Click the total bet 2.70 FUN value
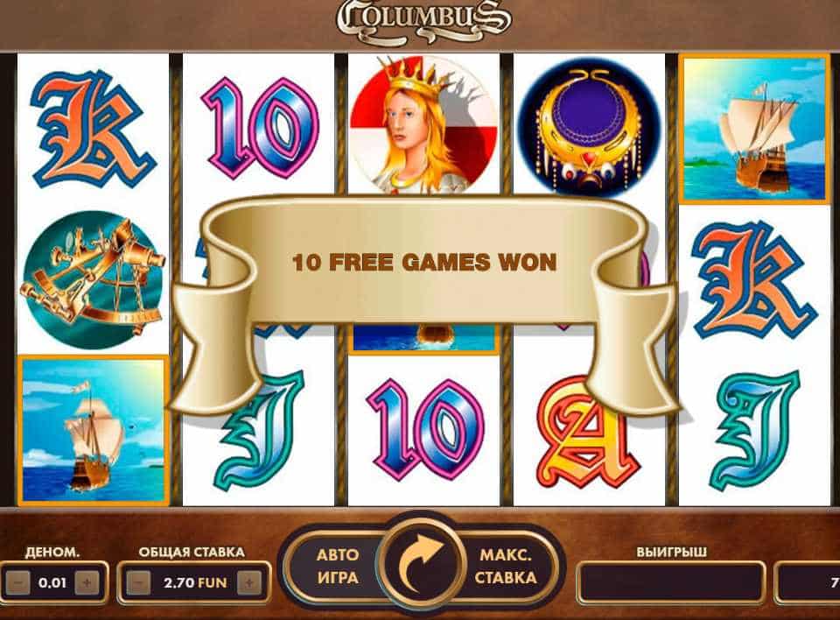 [x=195, y=583]
